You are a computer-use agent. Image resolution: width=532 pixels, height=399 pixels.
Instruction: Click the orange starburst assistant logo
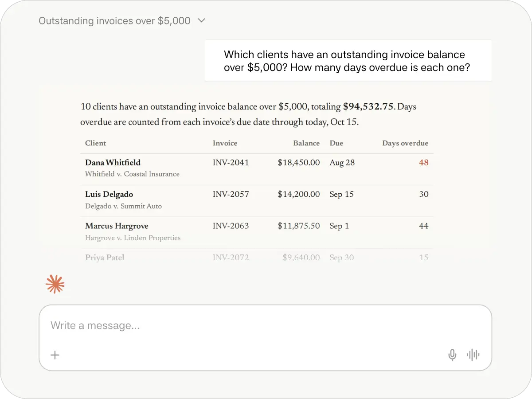pos(55,284)
